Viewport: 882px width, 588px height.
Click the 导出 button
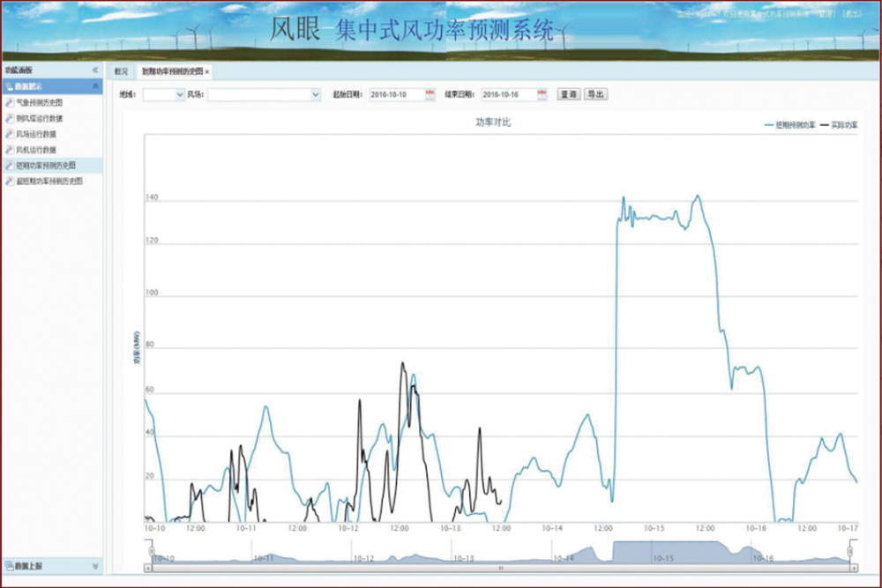(595, 94)
